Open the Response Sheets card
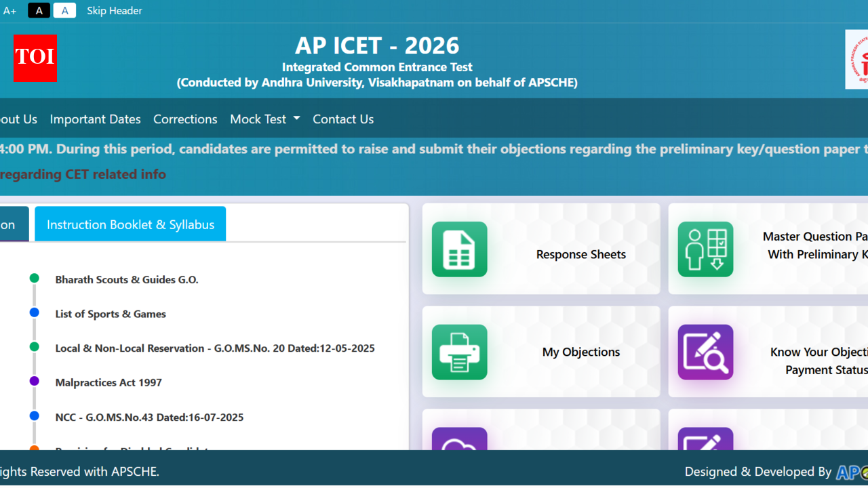Viewport: 868px width, 488px height. (541, 249)
